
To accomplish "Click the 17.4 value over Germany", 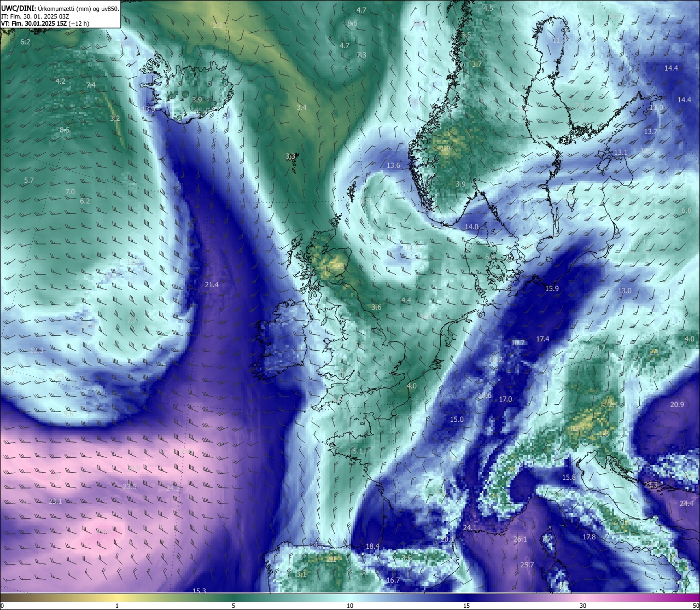I will pyautogui.click(x=542, y=339).
